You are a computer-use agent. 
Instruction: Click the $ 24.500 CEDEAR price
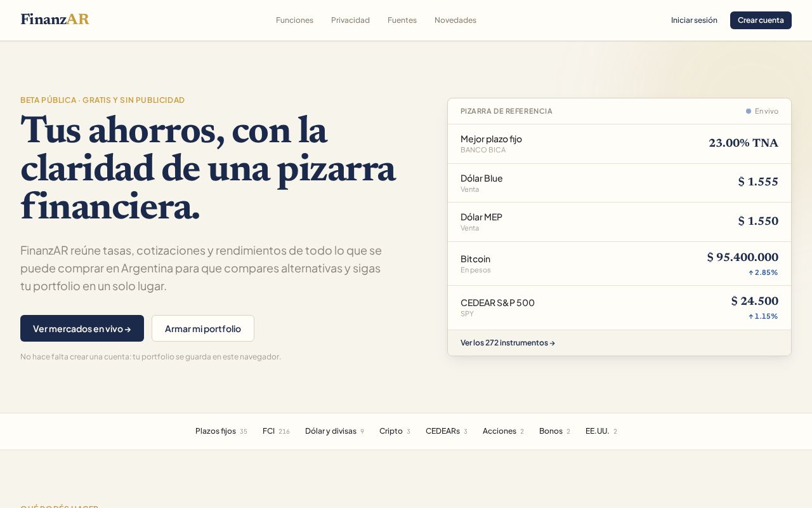[755, 302]
